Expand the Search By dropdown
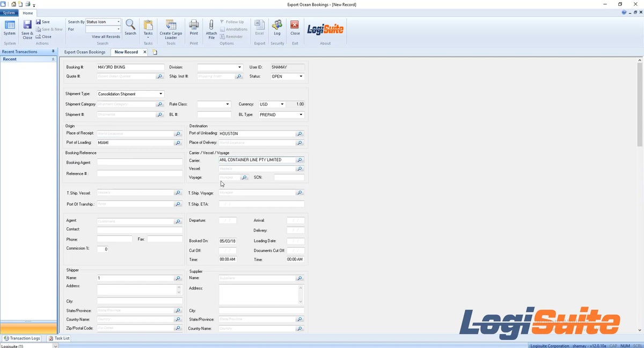The width and height of the screenshot is (644, 348). click(119, 22)
